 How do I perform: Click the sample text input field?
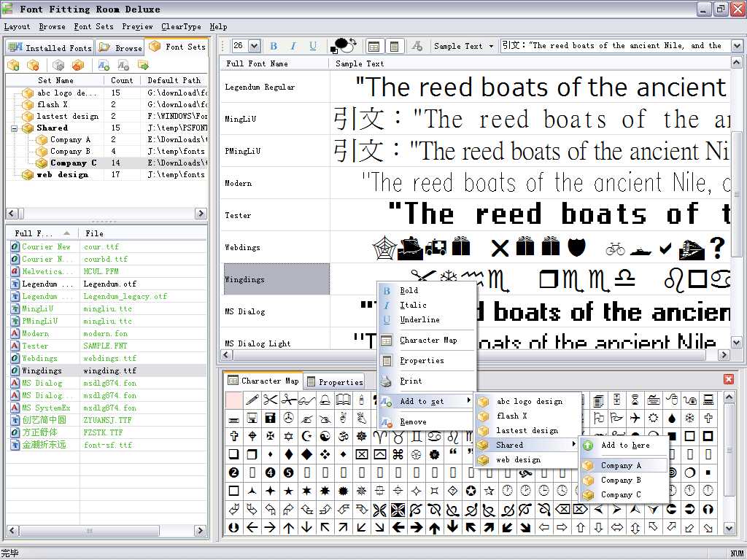616,46
